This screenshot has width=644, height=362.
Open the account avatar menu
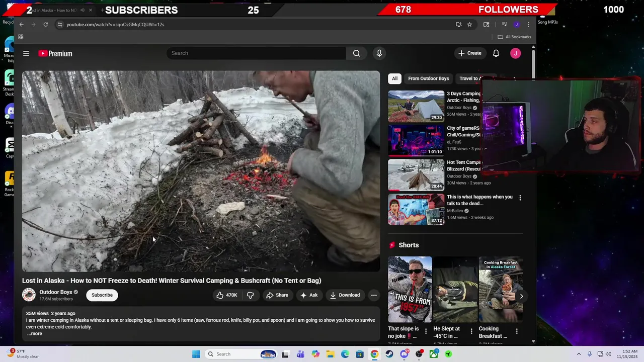point(515,53)
